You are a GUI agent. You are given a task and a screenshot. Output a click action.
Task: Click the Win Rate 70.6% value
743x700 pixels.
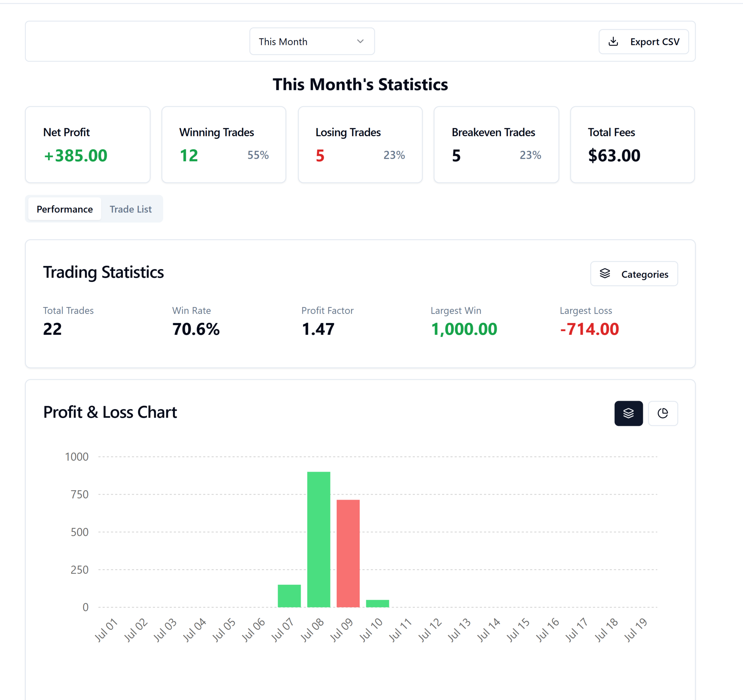[x=196, y=329]
